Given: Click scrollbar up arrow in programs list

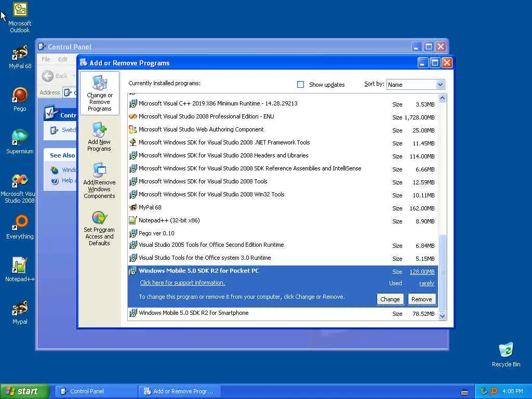Looking at the screenshot, I should (442, 98).
